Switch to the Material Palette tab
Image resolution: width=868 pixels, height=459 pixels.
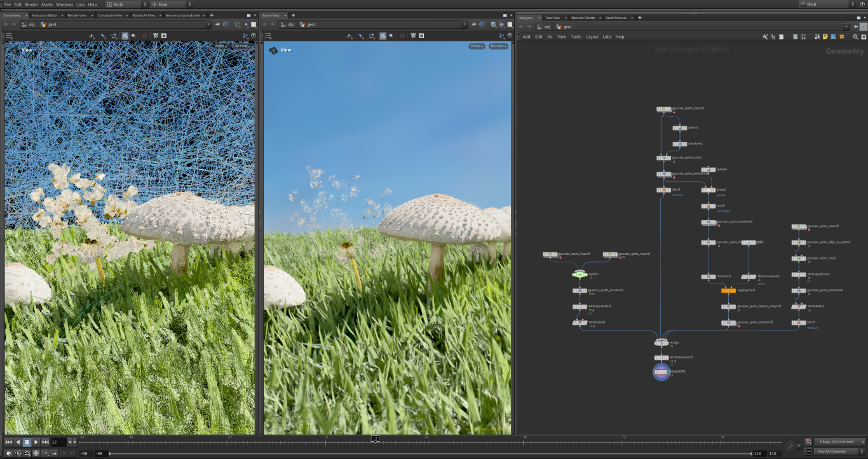582,18
